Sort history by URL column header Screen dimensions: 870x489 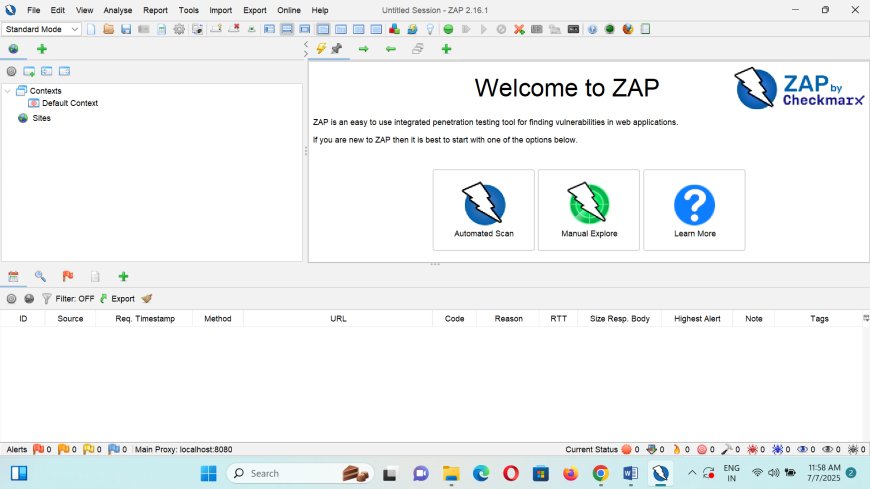[x=338, y=319]
